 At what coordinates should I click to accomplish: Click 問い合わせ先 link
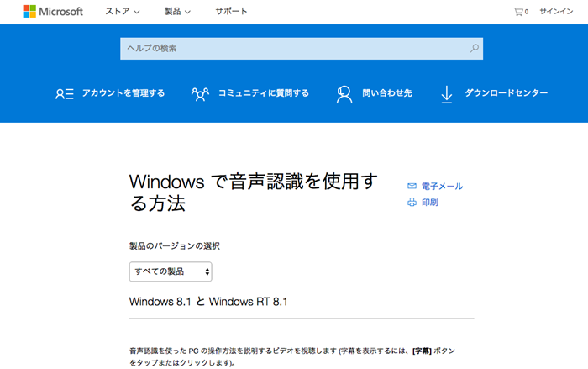pos(387,93)
